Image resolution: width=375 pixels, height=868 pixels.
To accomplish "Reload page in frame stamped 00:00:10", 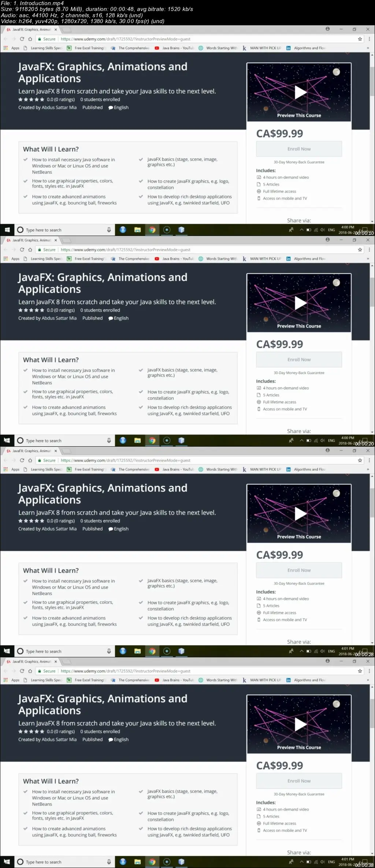I will pyautogui.click(x=22, y=39).
